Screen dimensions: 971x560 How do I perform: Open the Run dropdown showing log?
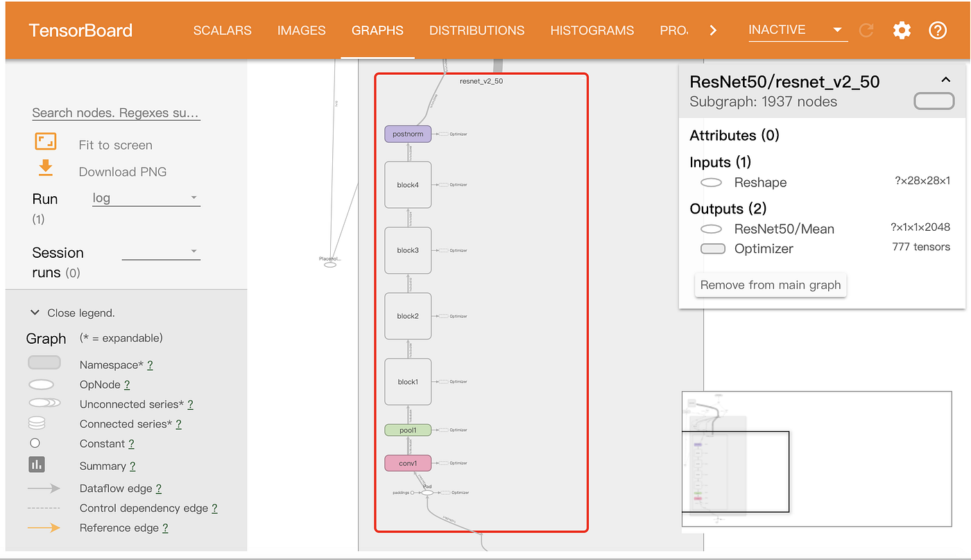[146, 198]
